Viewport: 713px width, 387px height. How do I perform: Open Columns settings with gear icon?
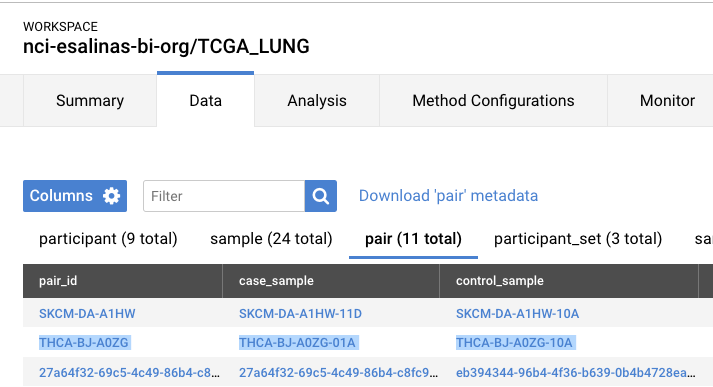(x=75, y=196)
